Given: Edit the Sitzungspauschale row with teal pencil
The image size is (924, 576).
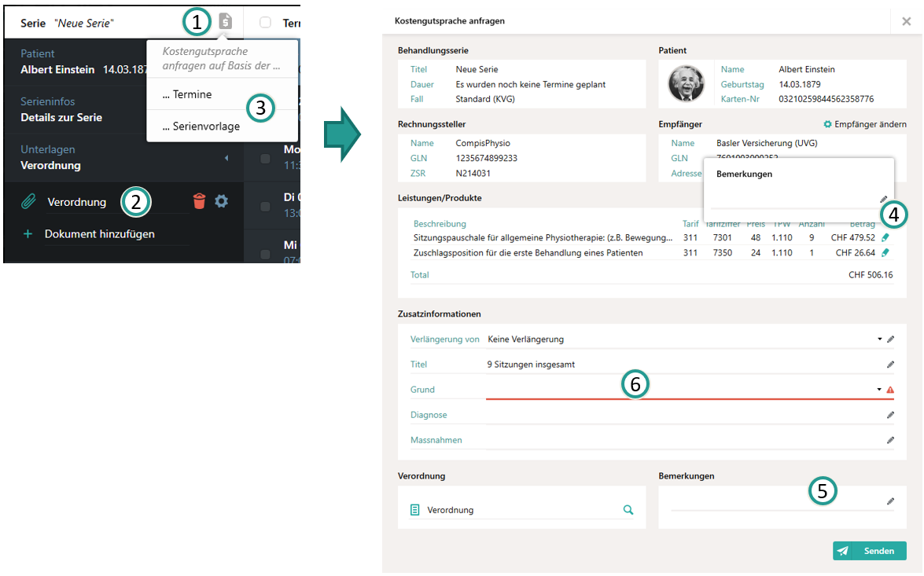Looking at the screenshot, I should coord(885,237).
